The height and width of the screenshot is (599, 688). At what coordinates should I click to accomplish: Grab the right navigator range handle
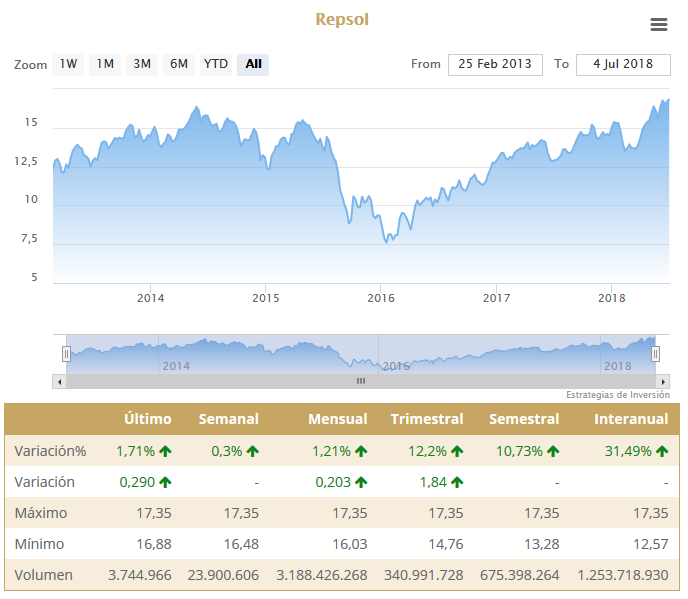[656, 354]
